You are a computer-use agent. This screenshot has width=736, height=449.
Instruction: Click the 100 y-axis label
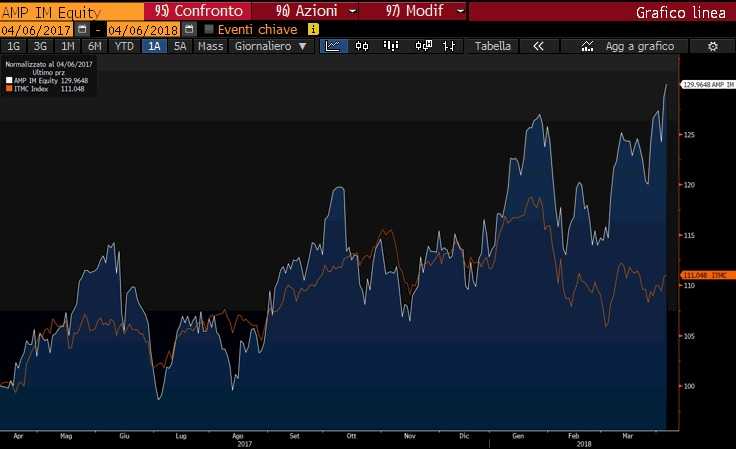pos(689,387)
